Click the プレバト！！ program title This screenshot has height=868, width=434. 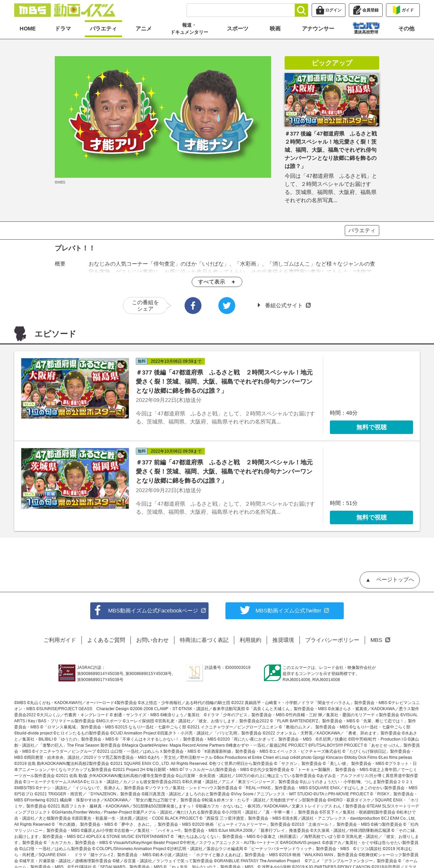pyautogui.click(x=74, y=248)
